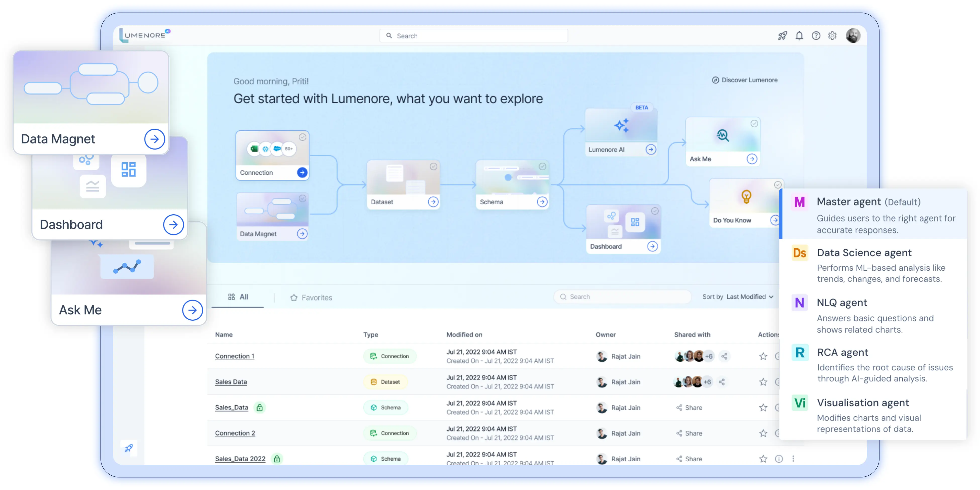This screenshot has height=490, width=980.
Task: Click Discover Lumenore
Action: 745,80
